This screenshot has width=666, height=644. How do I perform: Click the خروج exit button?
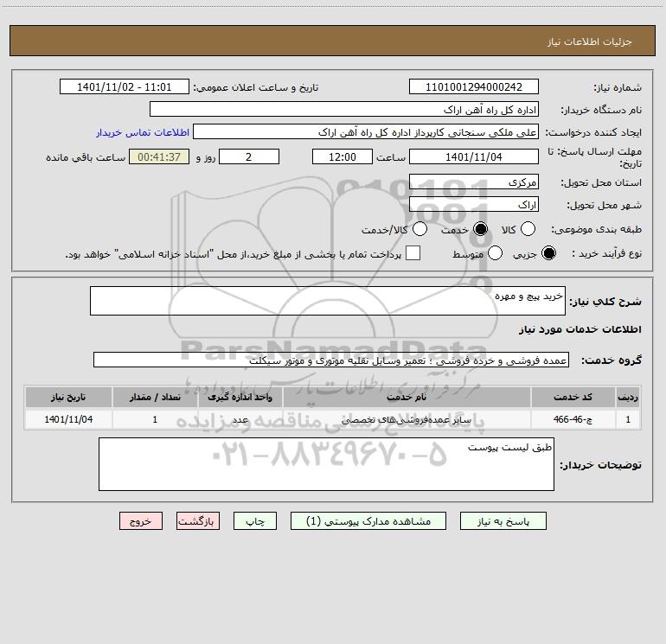click(141, 521)
